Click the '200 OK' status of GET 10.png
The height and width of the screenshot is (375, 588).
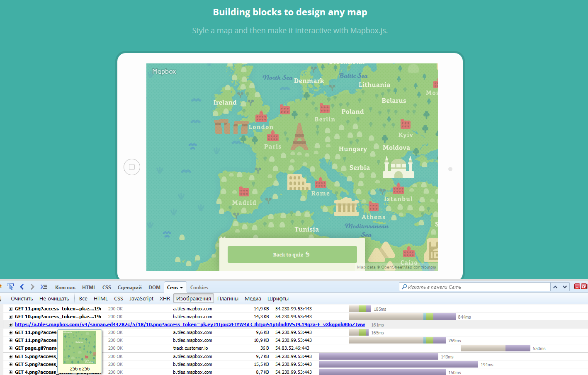pos(115,317)
